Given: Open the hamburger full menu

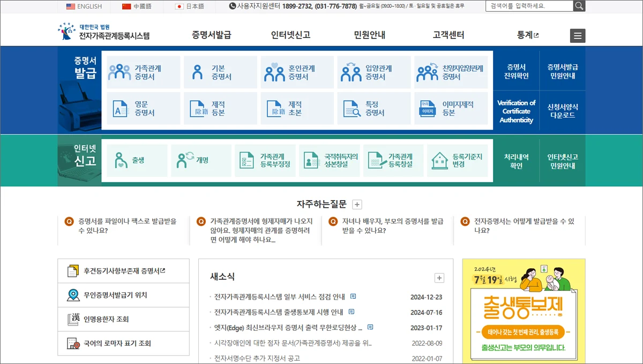Looking at the screenshot, I should (578, 36).
